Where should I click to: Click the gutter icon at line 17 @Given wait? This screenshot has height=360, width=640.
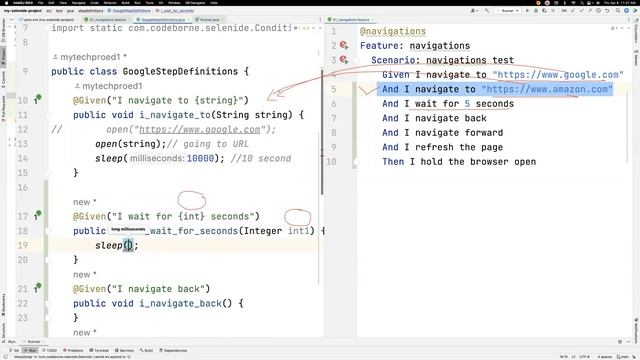(x=38, y=215)
